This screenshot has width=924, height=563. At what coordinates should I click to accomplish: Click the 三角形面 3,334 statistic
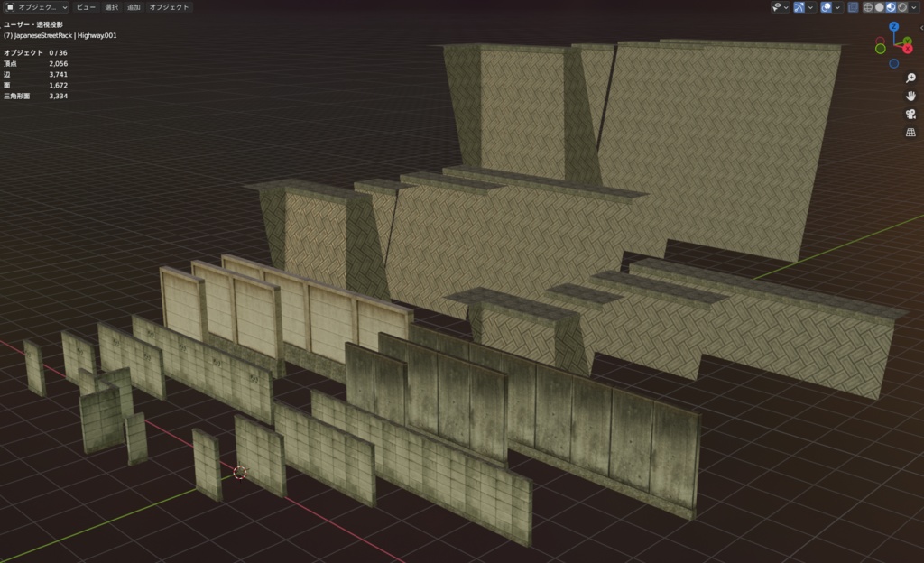coord(35,96)
